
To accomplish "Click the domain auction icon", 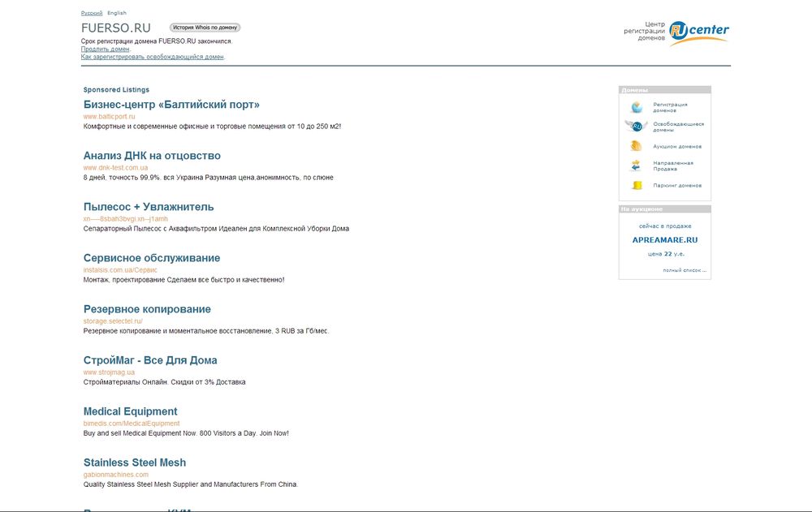I will (x=636, y=146).
